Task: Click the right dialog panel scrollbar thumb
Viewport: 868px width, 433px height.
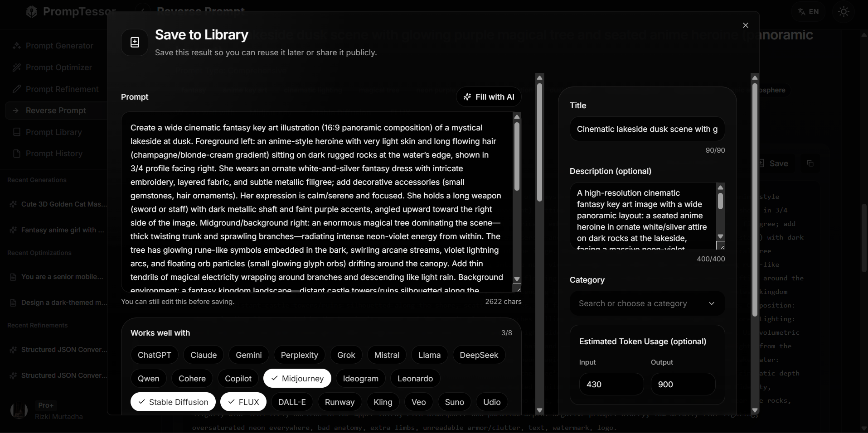Action: (x=755, y=199)
